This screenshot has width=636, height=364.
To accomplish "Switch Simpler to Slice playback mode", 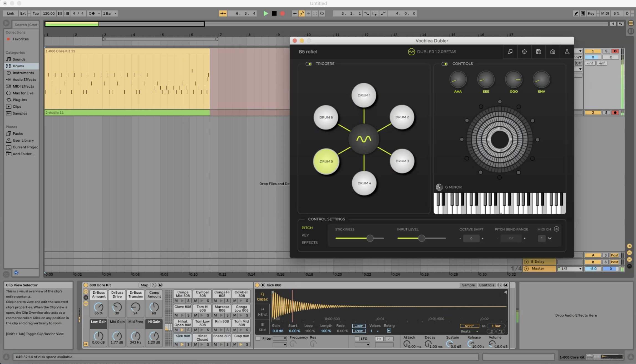I will point(262,327).
